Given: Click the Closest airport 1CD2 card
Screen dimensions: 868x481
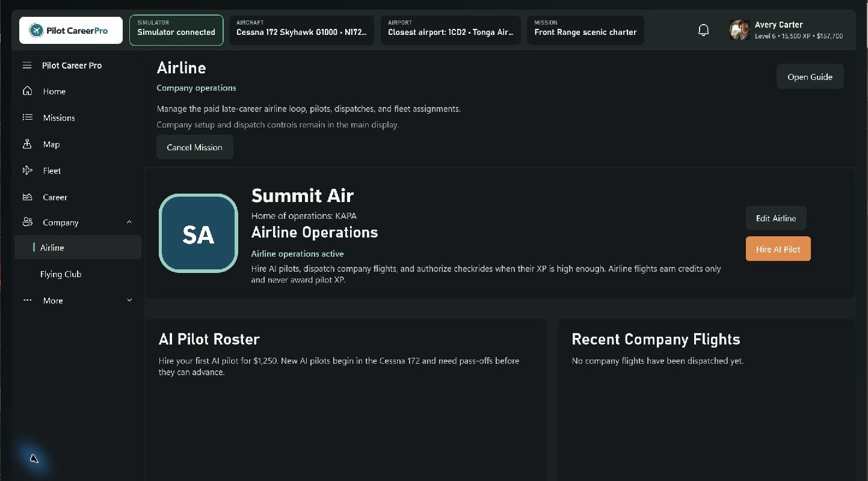Looking at the screenshot, I should click(451, 30).
